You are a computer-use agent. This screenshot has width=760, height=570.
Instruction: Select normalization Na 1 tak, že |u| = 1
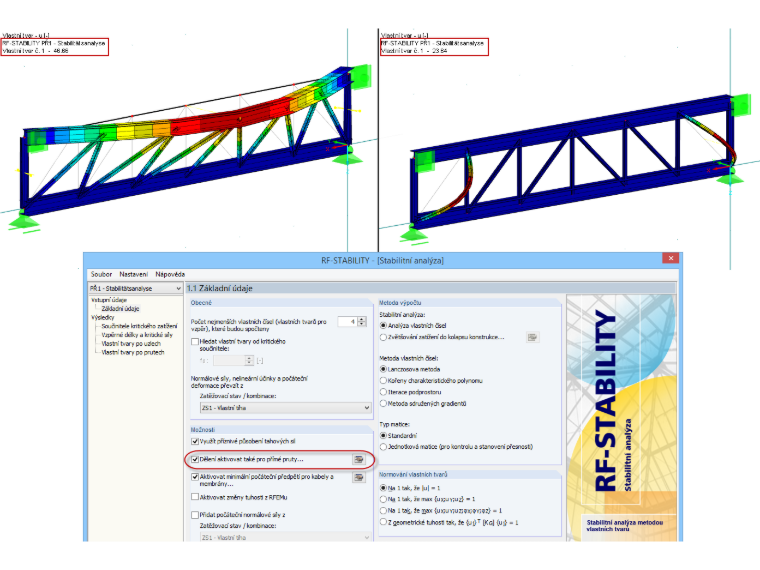(383, 488)
